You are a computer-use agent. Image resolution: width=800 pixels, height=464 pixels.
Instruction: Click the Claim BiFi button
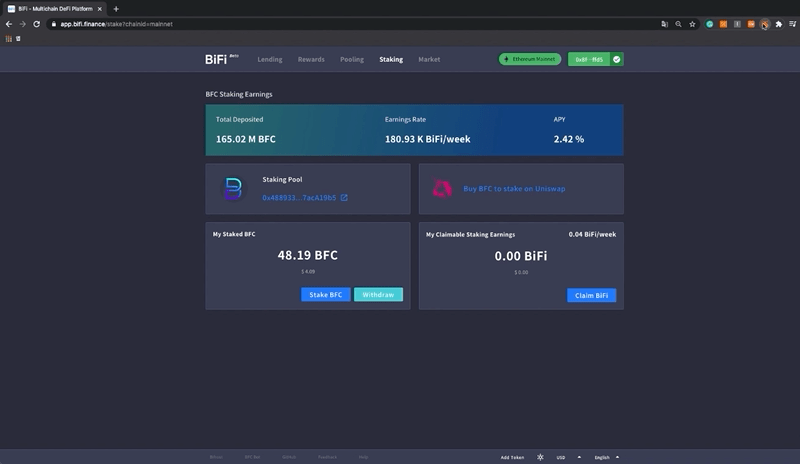tap(591, 295)
